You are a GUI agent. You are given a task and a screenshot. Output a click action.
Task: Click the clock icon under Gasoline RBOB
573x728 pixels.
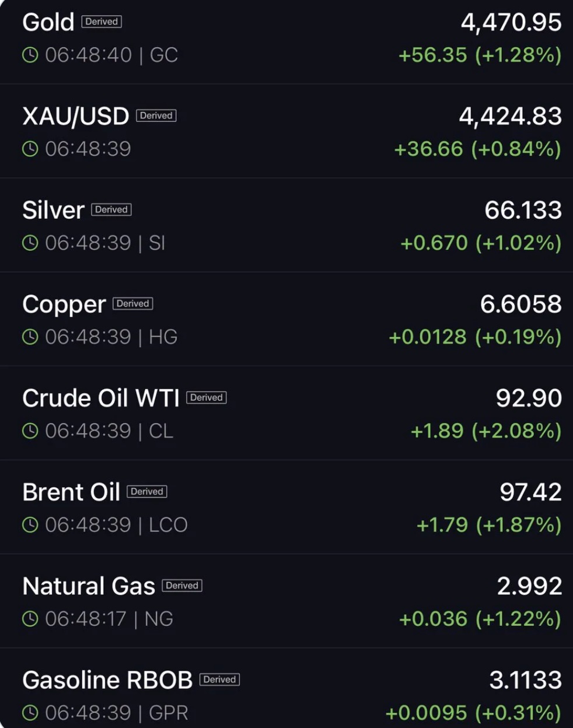coord(30,712)
